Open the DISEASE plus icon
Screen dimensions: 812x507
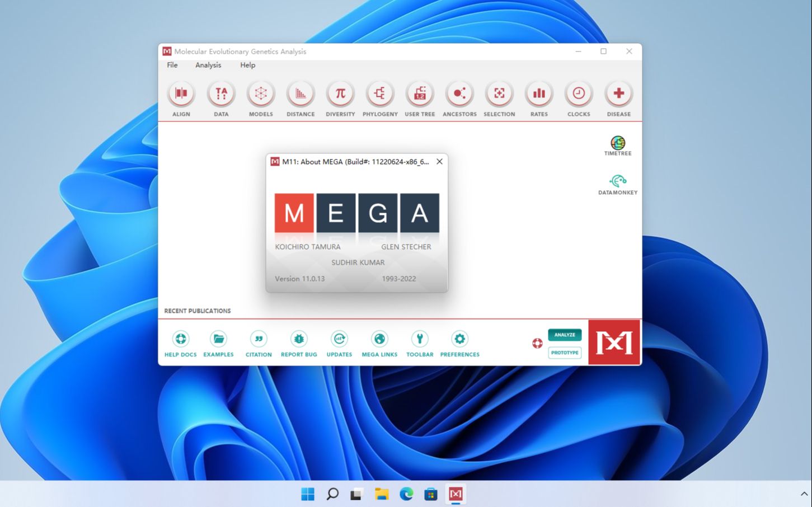click(x=618, y=93)
